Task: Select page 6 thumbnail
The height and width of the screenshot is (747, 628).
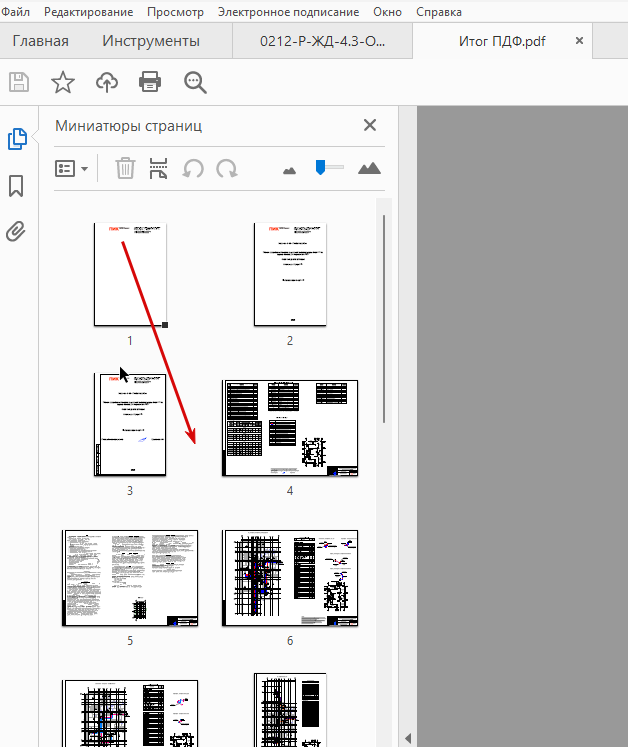Action: pyautogui.click(x=290, y=578)
